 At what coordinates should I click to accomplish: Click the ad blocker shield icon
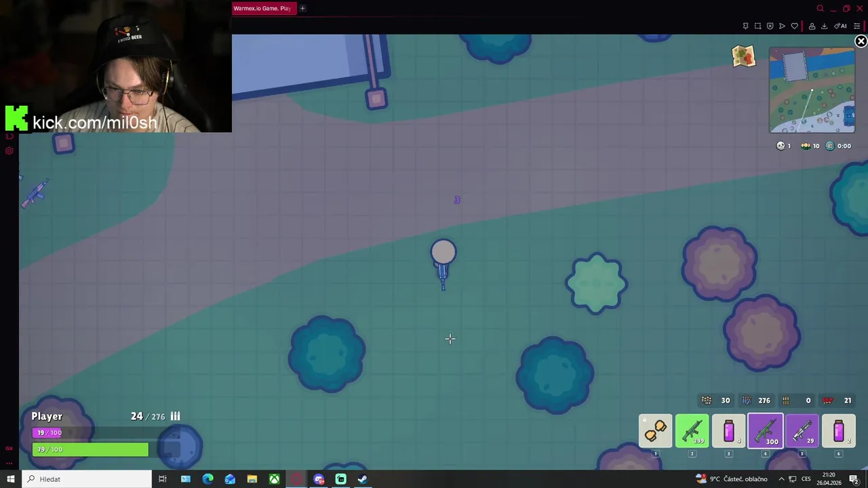tap(770, 26)
